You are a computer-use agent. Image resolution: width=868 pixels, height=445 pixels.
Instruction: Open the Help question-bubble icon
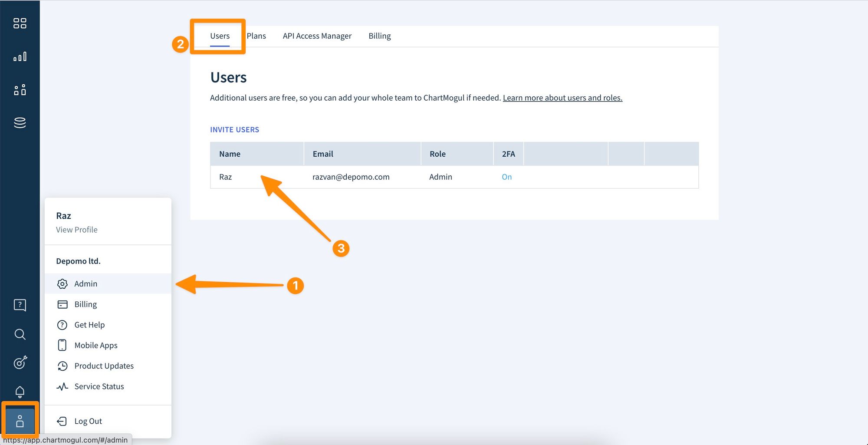click(x=20, y=305)
